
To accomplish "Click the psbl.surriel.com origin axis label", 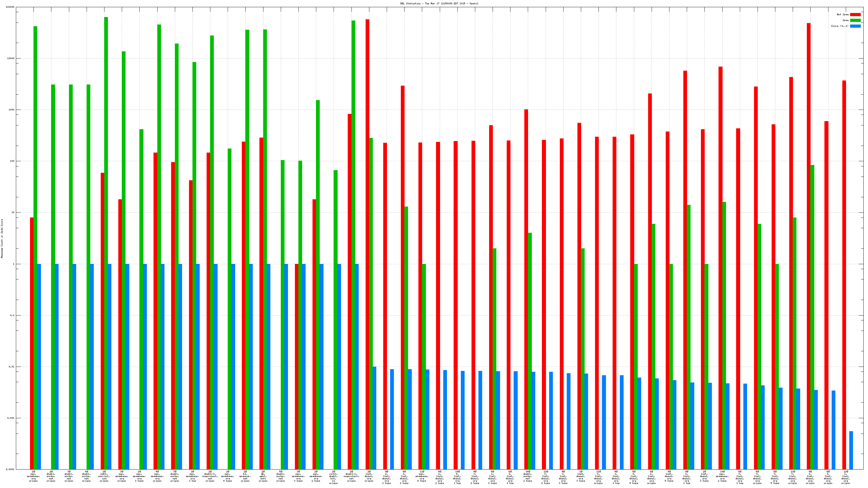I will pyautogui.click(x=104, y=476).
